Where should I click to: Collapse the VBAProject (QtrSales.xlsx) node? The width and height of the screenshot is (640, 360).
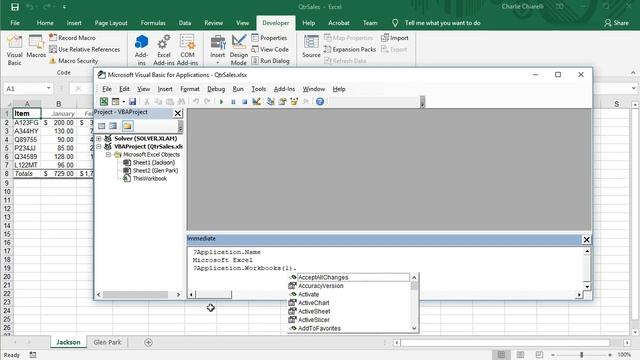(x=99, y=147)
